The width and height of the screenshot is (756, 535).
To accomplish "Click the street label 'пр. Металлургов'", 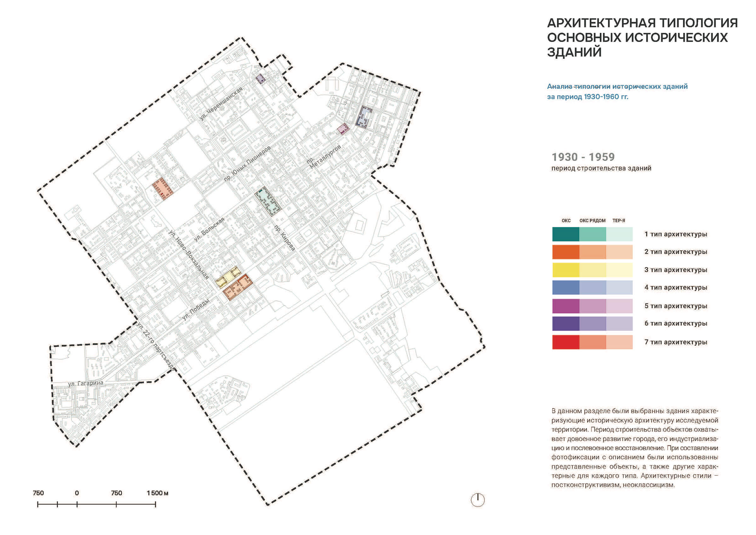I will point(324,157).
